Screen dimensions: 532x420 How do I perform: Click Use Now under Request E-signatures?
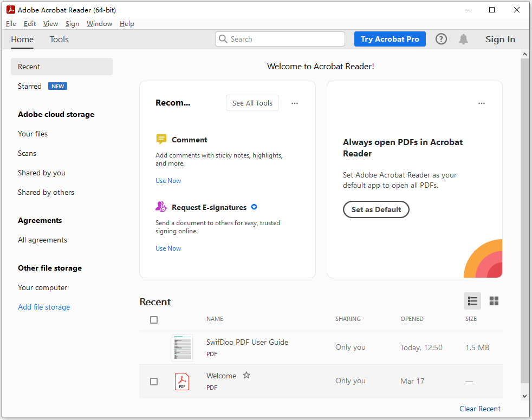coord(168,248)
